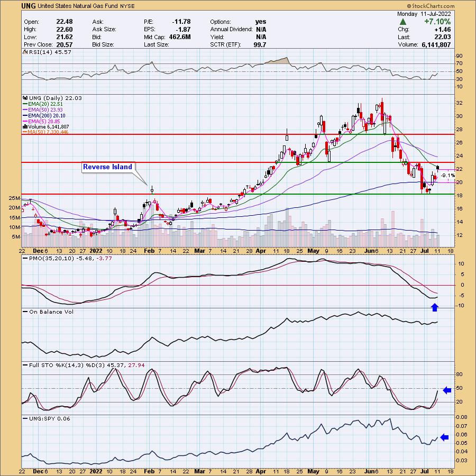
Task: Click the High value 22.60
Action: (x=65, y=29)
